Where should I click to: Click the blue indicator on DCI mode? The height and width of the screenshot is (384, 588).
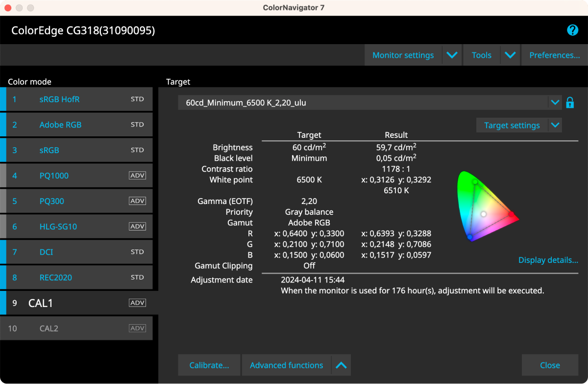[x=3, y=252]
